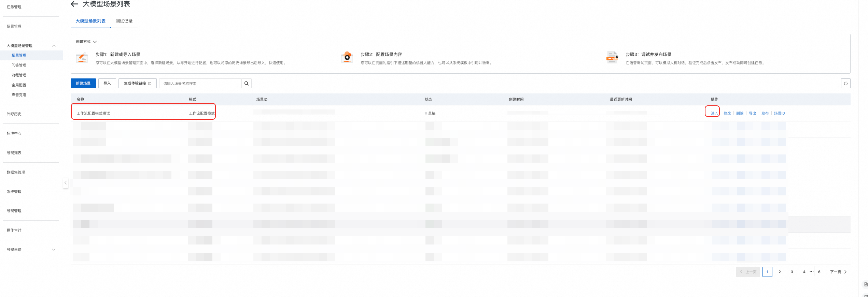Open 标注中心 in the sidebar
The image size is (868, 297).
click(x=14, y=133)
